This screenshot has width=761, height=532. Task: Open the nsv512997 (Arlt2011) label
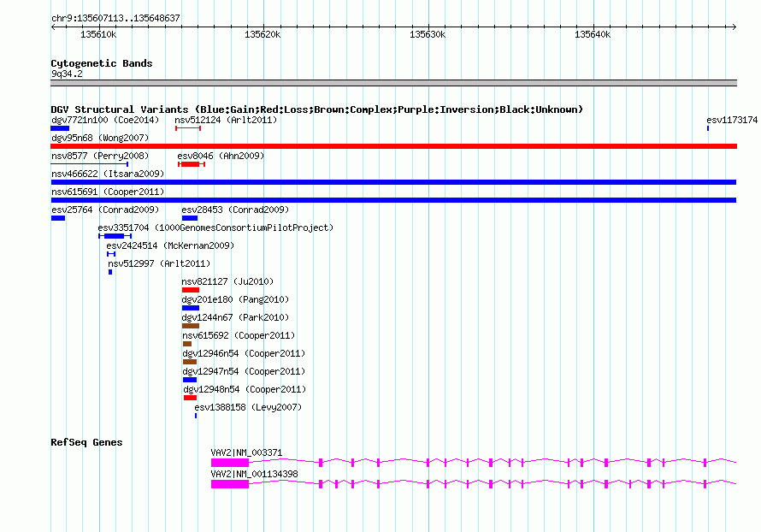click(159, 263)
